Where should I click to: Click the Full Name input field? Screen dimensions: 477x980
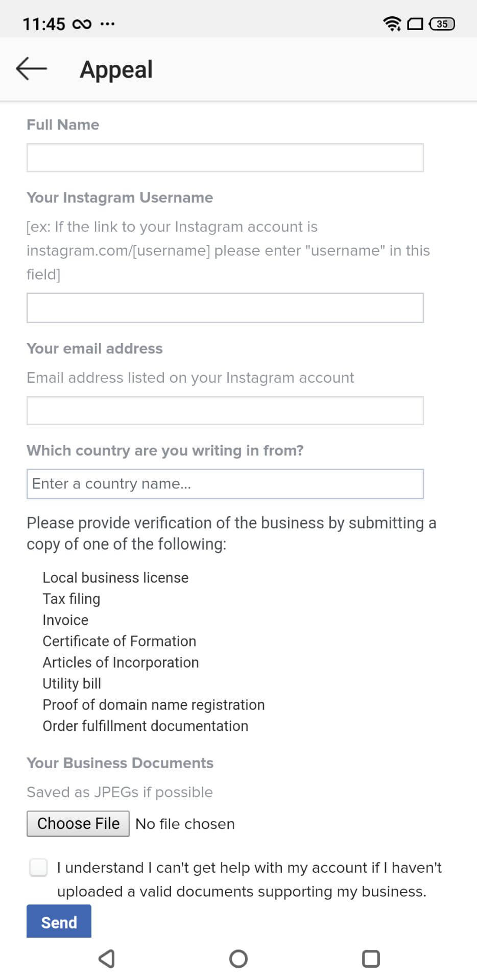(225, 158)
